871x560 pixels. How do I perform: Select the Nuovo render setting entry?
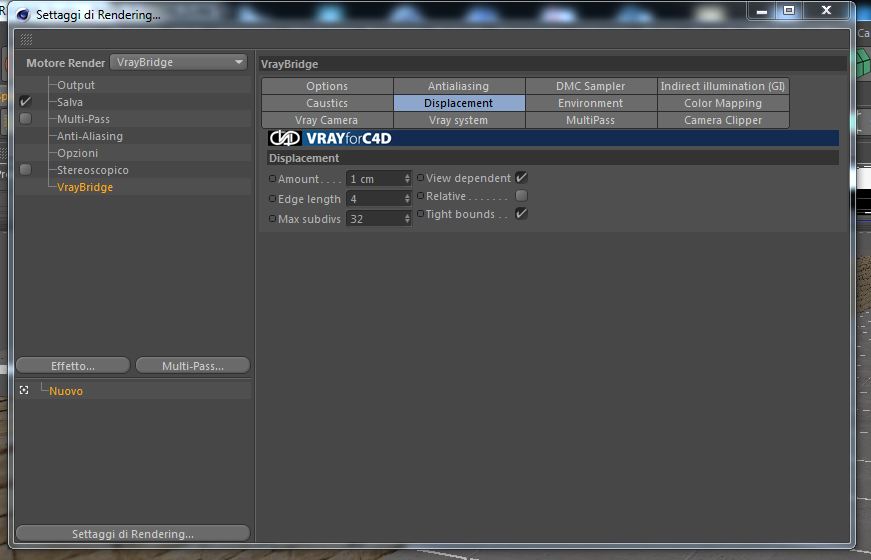pyautogui.click(x=66, y=391)
